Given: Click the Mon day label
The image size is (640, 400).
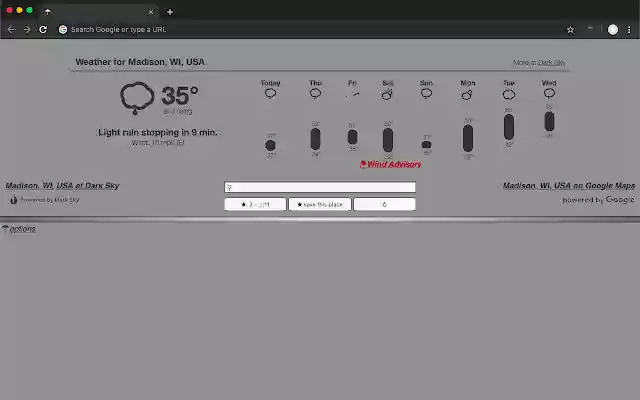Looking at the screenshot, I should pos(468,83).
